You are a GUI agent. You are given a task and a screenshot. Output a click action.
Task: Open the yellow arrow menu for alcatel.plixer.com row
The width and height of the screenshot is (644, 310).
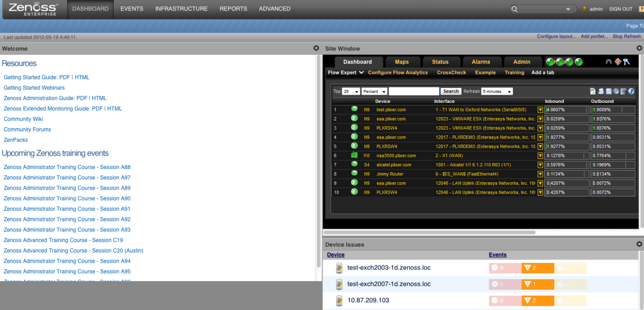pyautogui.click(x=541, y=165)
